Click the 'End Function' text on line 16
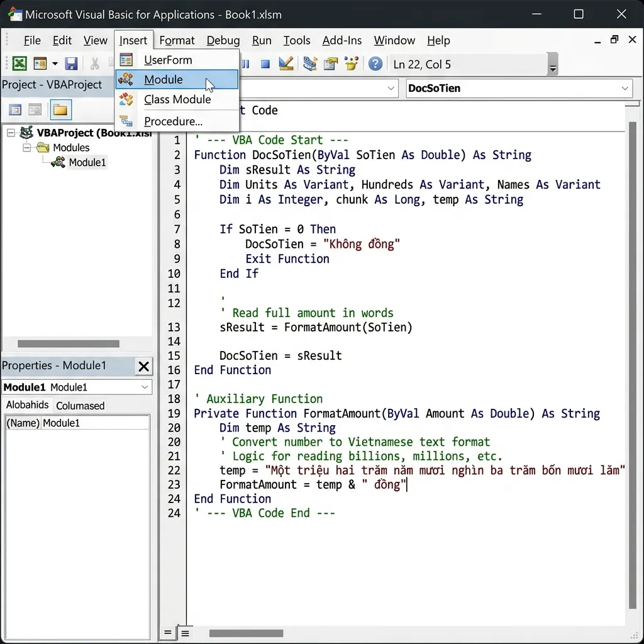The height and width of the screenshot is (644, 644). [x=233, y=370]
